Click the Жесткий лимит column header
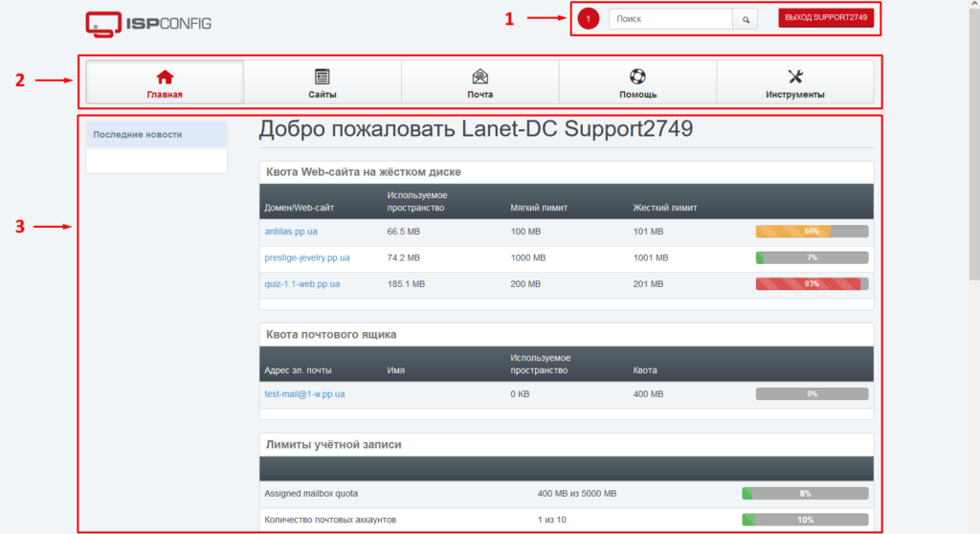 (x=665, y=207)
